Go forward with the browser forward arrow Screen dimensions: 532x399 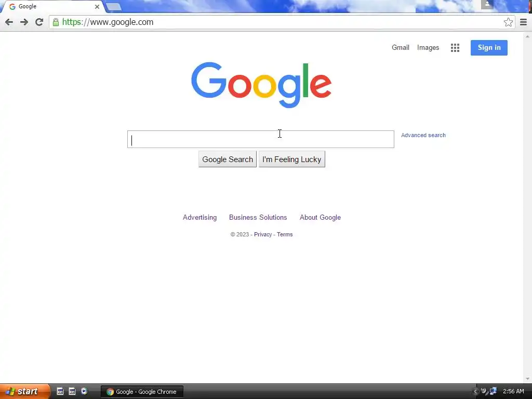24,22
